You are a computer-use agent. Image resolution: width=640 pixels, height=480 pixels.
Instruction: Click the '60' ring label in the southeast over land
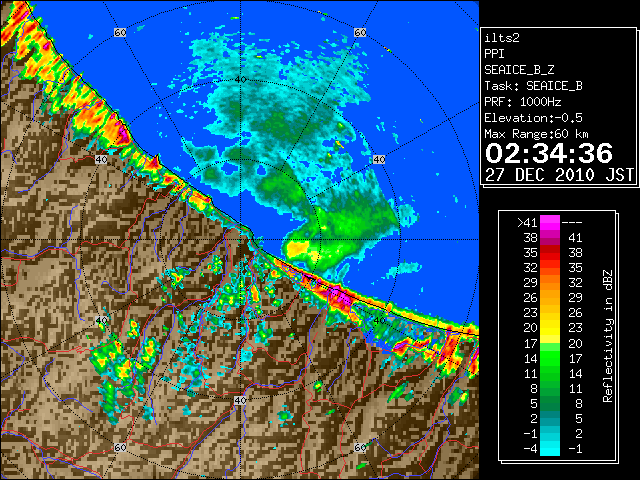[x=360, y=448]
